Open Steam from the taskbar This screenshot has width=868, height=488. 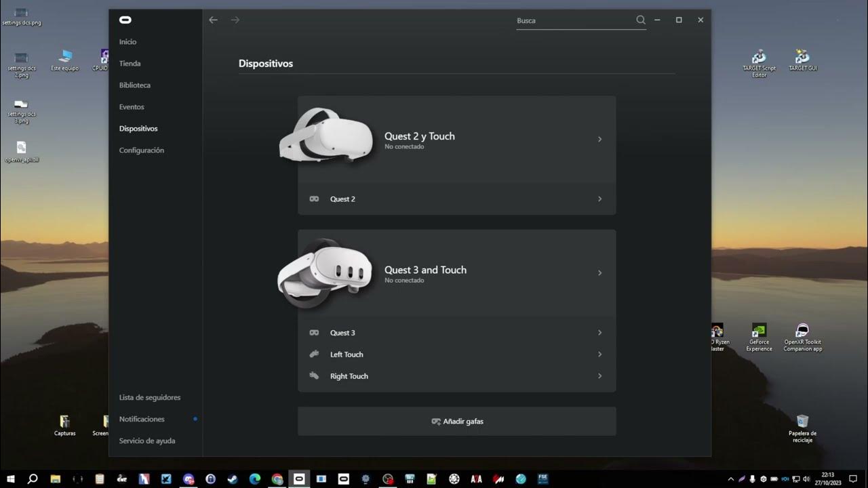click(x=233, y=479)
